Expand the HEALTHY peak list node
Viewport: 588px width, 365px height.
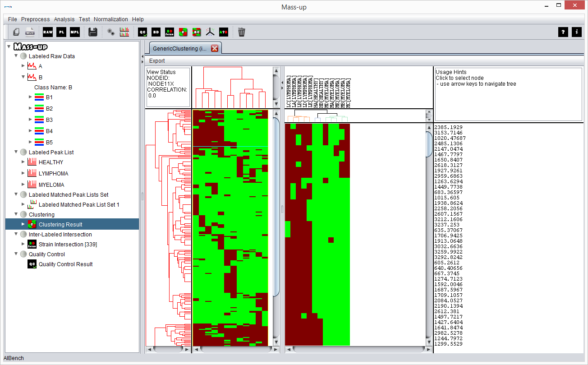23,162
